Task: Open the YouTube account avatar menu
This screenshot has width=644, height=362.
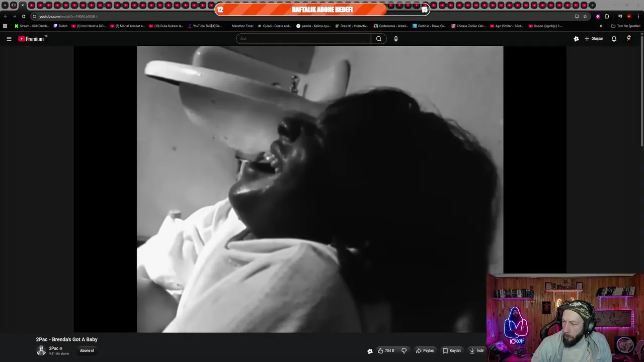Action: pos(628,38)
